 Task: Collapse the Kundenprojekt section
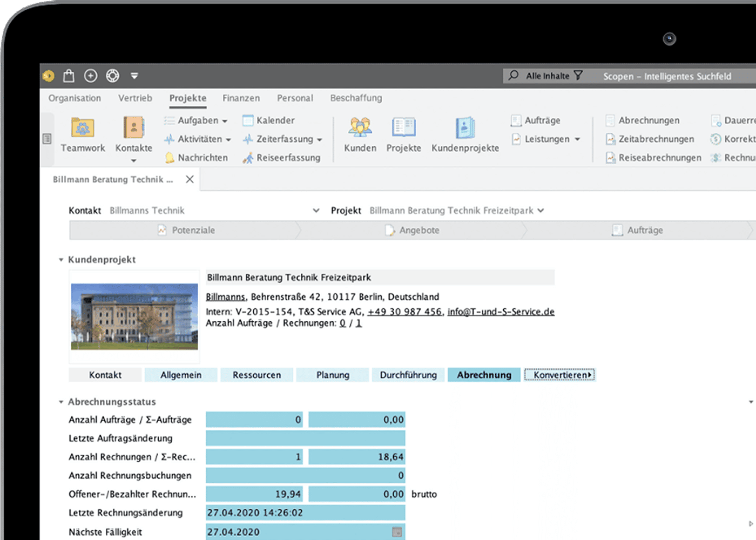(x=61, y=260)
